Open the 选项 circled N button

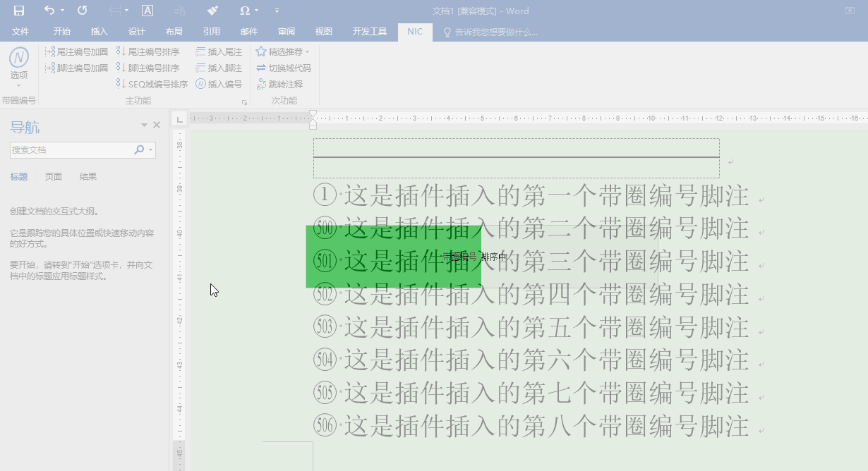pos(19,66)
